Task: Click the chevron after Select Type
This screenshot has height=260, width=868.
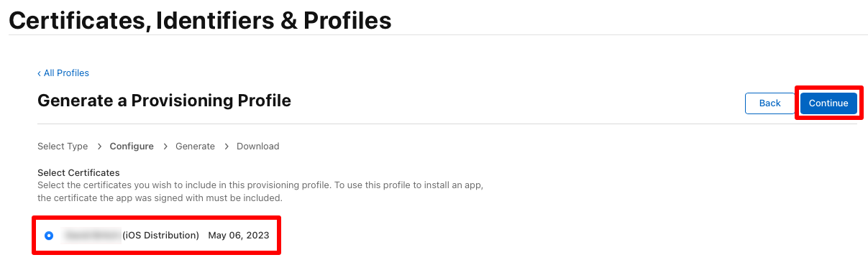Action: click(x=99, y=147)
